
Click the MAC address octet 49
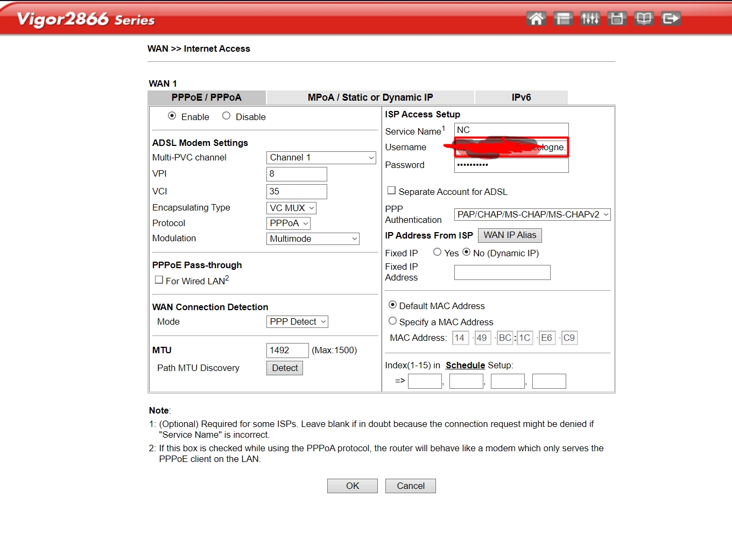click(482, 338)
